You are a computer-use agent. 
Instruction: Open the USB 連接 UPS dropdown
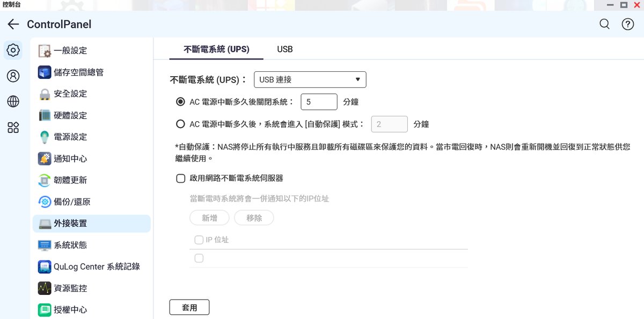click(310, 80)
